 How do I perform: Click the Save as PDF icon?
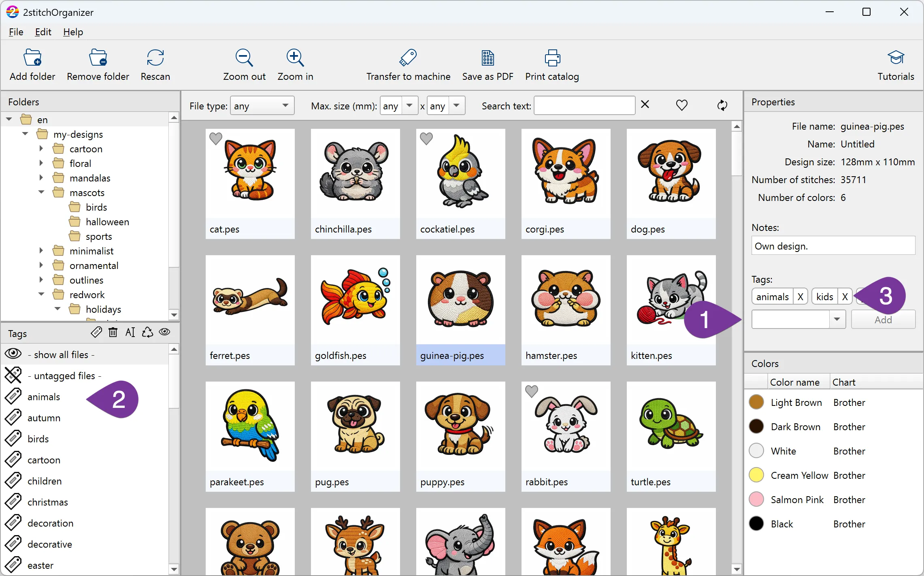tap(488, 58)
